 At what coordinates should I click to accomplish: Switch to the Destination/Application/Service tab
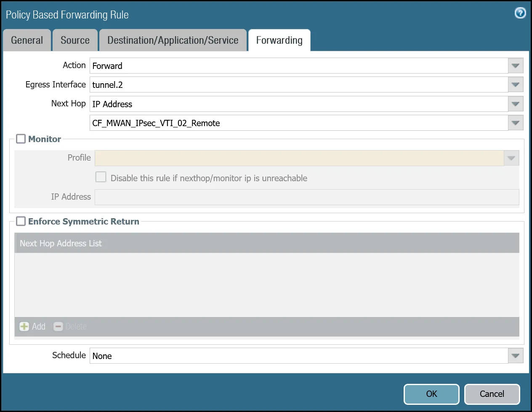pyautogui.click(x=173, y=40)
